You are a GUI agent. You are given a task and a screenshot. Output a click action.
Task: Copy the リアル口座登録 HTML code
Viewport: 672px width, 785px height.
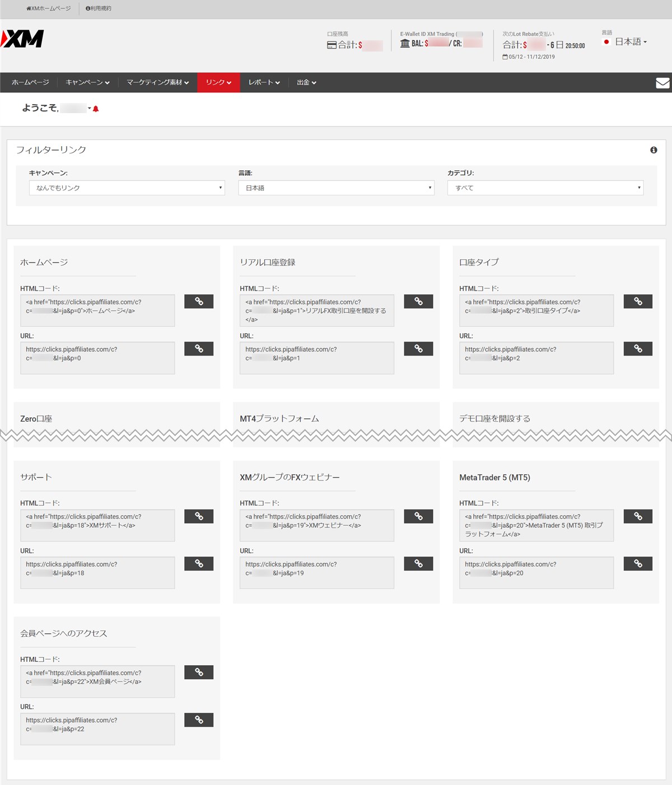[x=418, y=301]
